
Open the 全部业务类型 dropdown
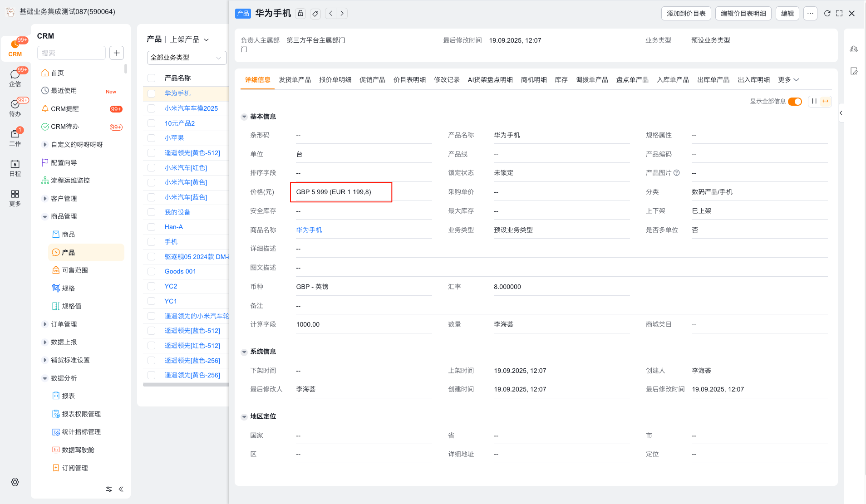[x=186, y=58]
